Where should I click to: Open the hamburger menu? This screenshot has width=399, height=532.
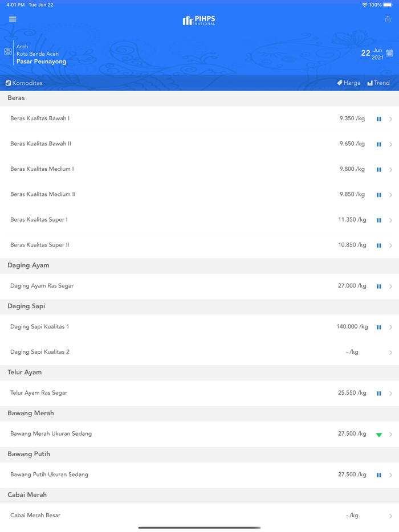[13, 19]
